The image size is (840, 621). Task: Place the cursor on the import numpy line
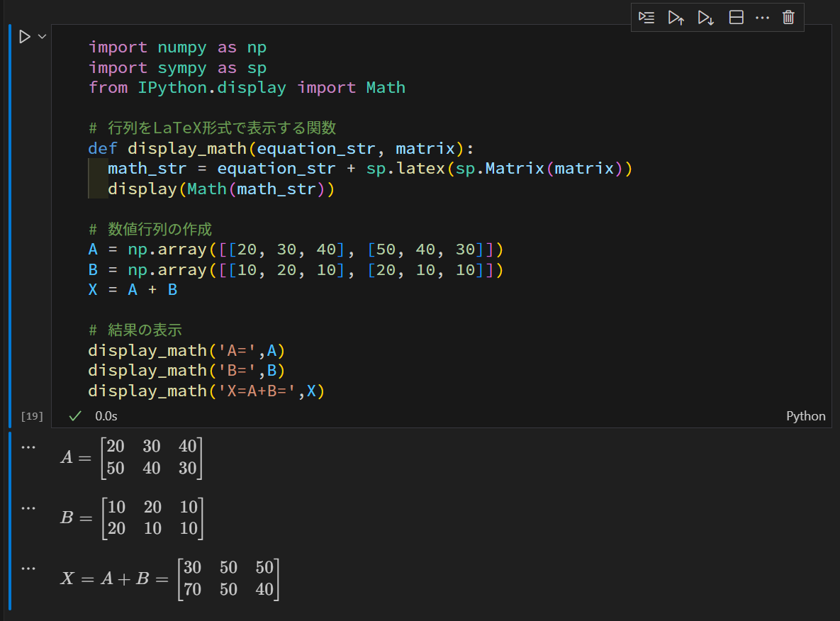177,47
